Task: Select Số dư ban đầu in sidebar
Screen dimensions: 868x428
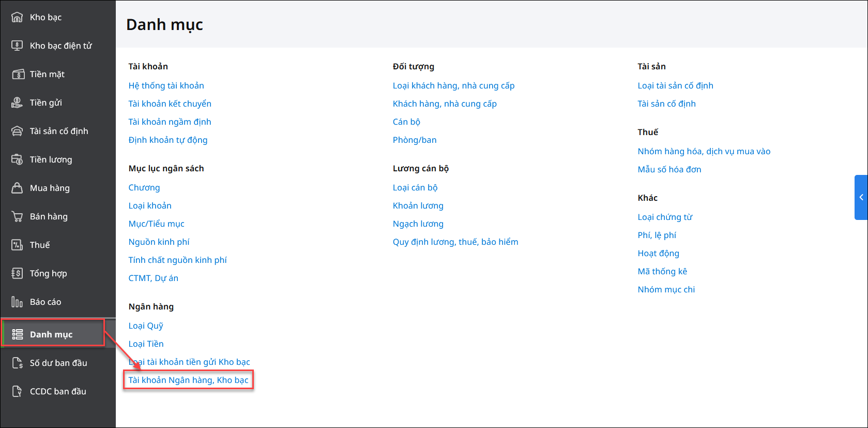Action: point(58,363)
